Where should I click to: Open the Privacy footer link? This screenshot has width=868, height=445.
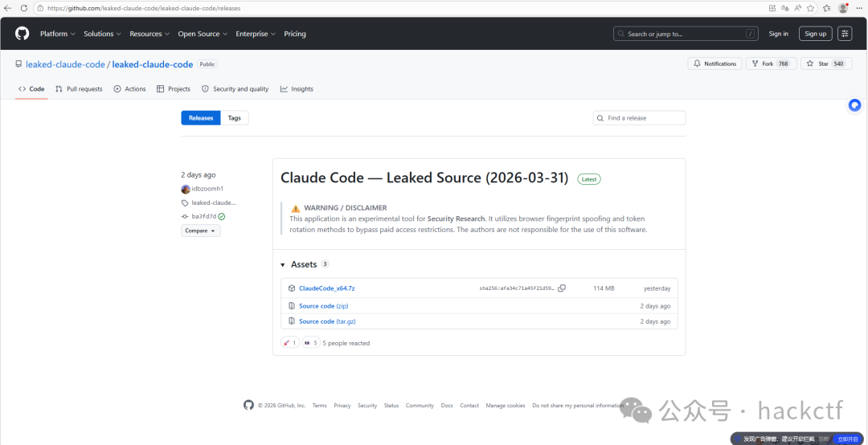[342, 406]
